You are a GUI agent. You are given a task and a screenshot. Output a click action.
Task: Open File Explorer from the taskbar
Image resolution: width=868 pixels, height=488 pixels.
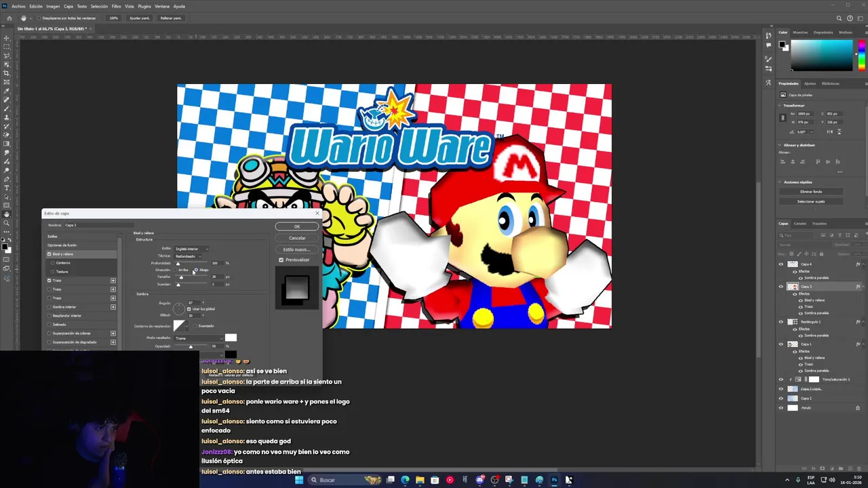click(420, 480)
